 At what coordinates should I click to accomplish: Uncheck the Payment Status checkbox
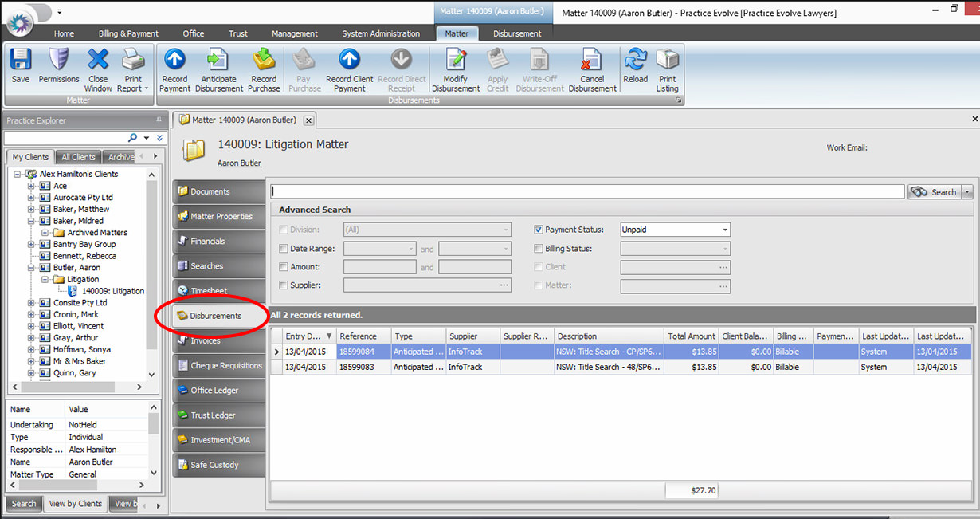[x=539, y=229]
